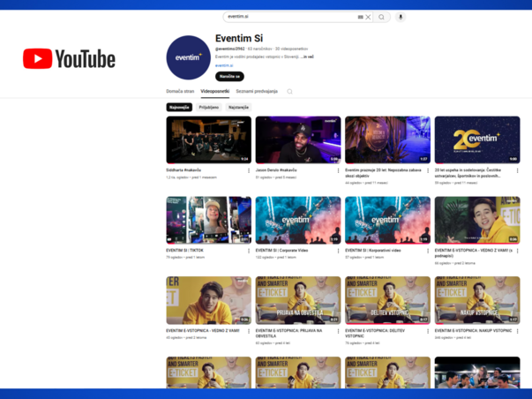Play the TikTok collage thumbnail

coord(209,220)
